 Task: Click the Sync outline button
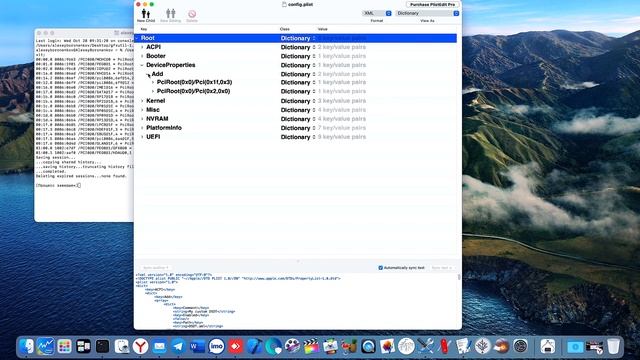156,268
